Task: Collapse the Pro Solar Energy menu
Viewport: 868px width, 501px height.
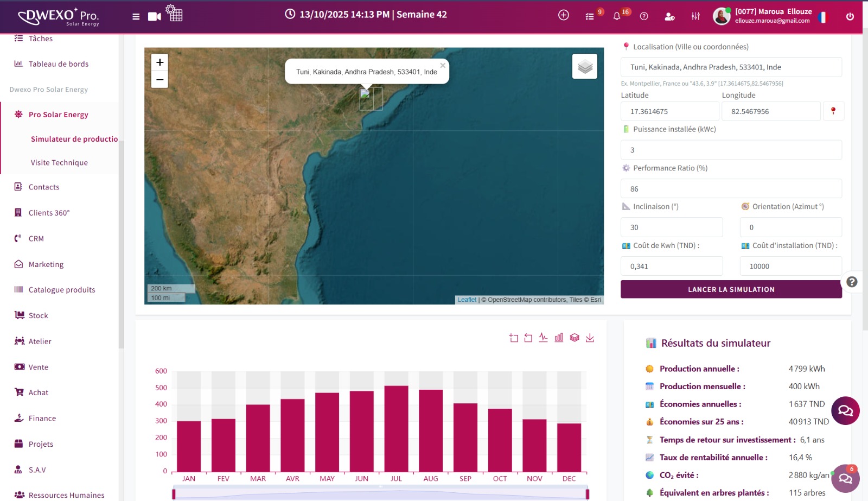Action: (x=59, y=115)
